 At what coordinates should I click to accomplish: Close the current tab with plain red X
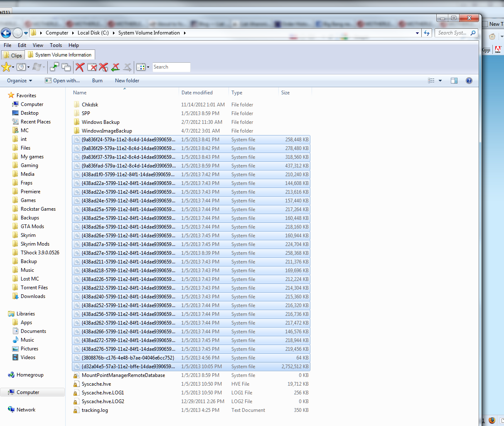80,67
